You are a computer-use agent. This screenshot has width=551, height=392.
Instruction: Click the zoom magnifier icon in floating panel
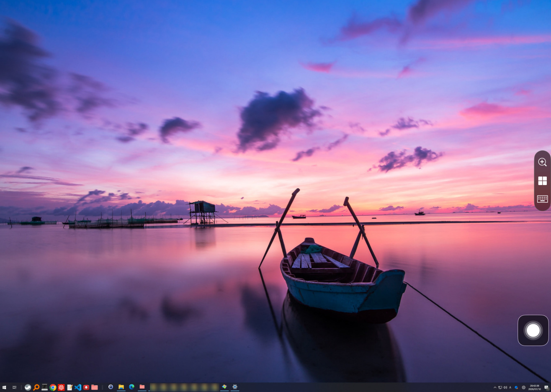(x=542, y=162)
